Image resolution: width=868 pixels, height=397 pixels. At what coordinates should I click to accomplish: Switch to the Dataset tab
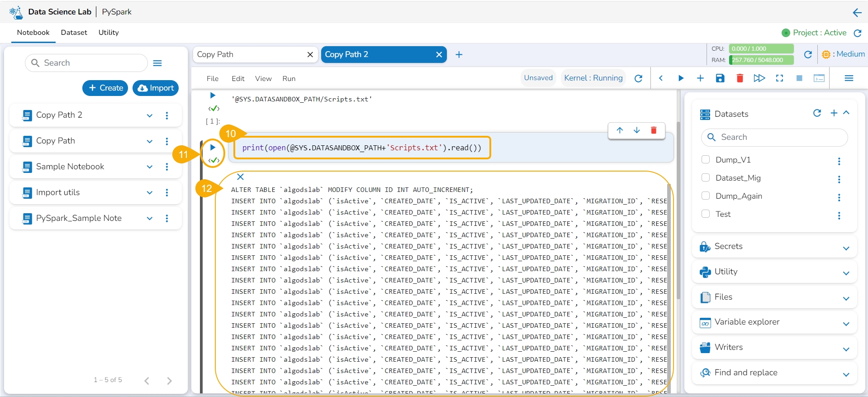point(74,33)
